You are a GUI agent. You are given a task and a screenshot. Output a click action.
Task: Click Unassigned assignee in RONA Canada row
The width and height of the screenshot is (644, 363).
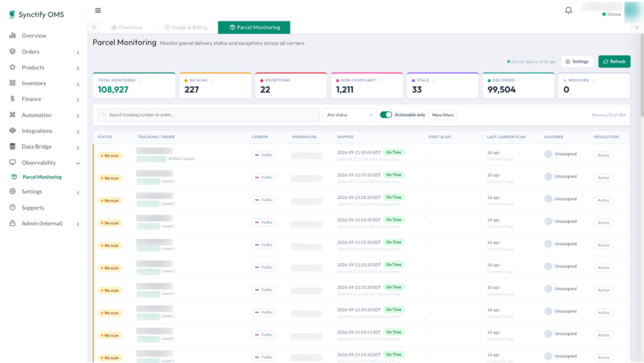point(560,154)
